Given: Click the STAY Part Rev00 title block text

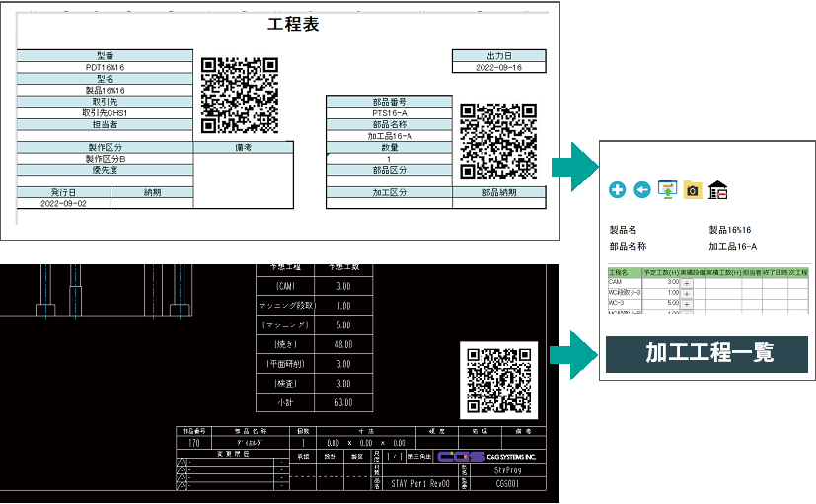Looking at the screenshot, I should click(x=420, y=483).
